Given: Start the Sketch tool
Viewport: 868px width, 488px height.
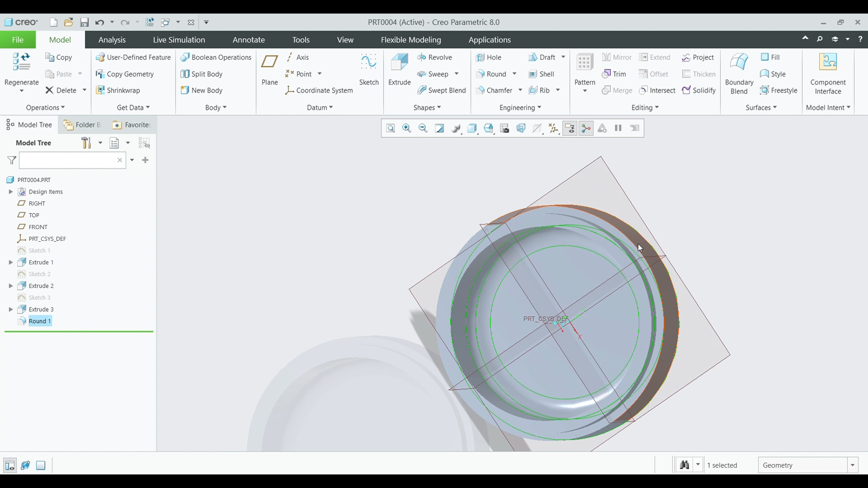Looking at the screenshot, I should tap(369, 69).
